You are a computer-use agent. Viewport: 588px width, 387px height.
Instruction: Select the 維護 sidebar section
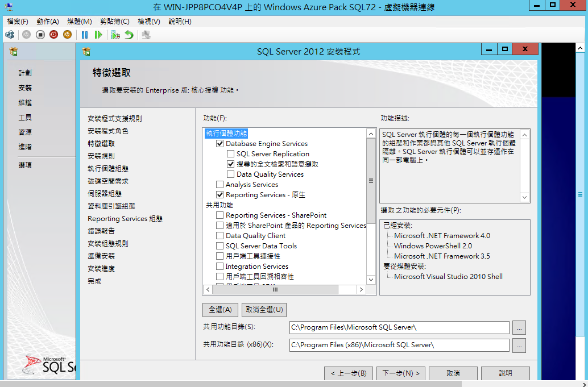pos(25,103)
